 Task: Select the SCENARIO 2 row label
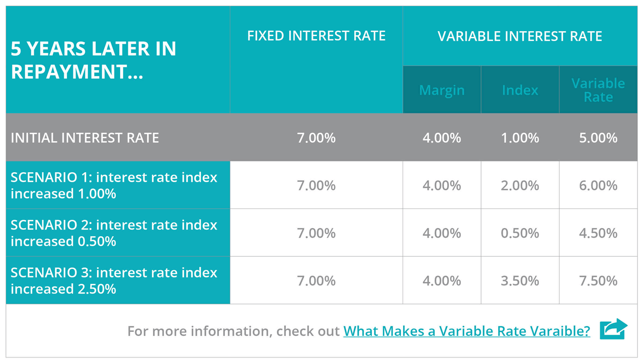pos(114,233)
